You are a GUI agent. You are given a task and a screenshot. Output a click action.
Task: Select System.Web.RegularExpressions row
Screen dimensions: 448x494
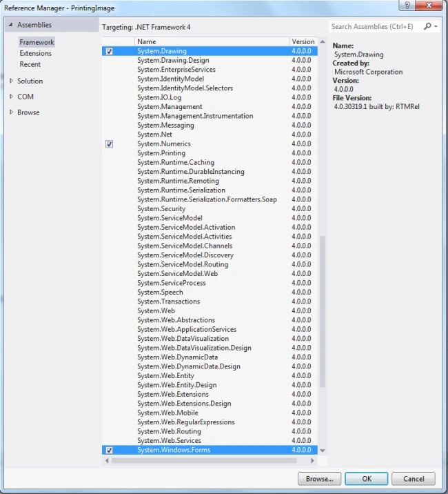210,422
